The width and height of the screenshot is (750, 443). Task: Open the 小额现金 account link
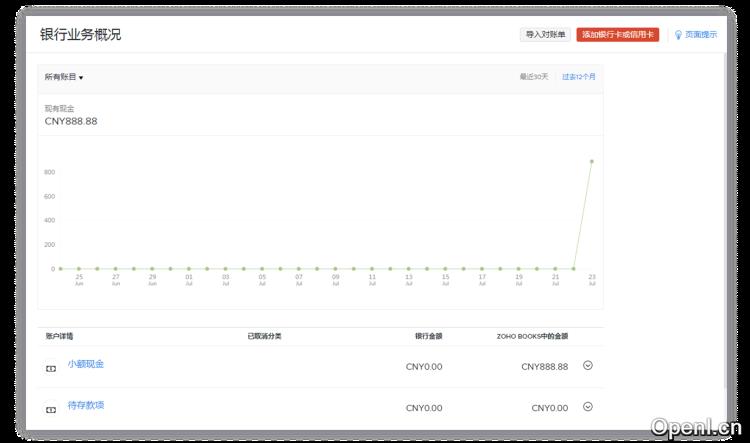[x=85, y=364]
